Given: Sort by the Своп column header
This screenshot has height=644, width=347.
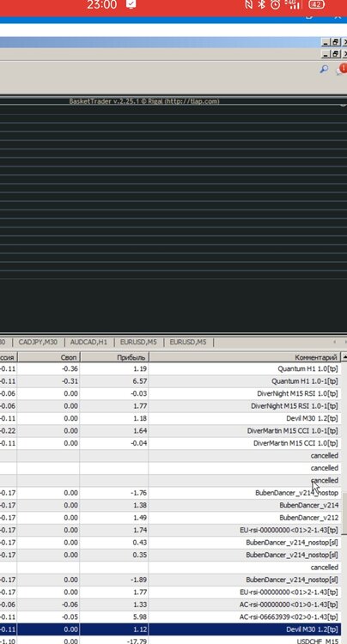Looking at the screenshot, I should [x=48, y=357].
